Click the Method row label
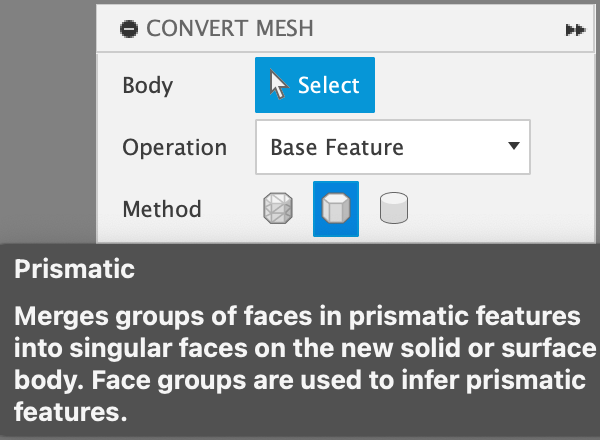Viewport: 600px width, 440px height. point(161,209)
